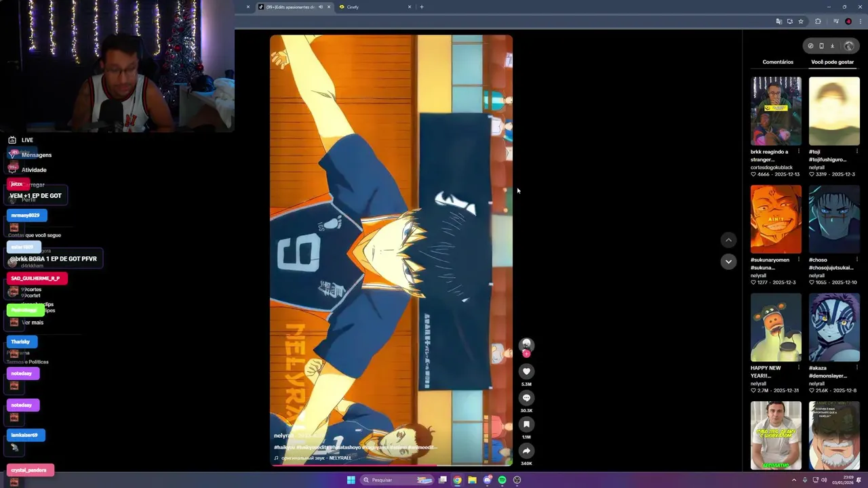The height and width of the screenshot is (488, 868).
Task: Click the floating toolbar profile avatar
Action: point(849,46)
